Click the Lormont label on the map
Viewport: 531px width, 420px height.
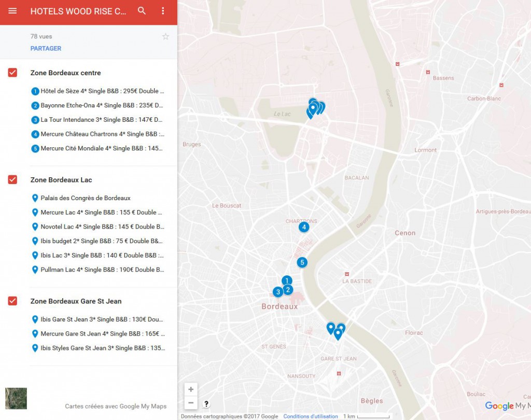425,150
